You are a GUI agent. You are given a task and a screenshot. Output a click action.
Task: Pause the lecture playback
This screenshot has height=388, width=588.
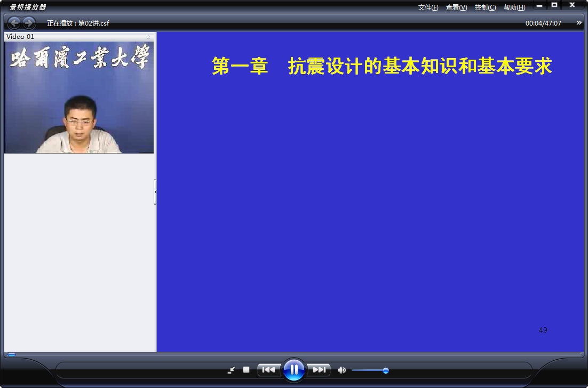pos(294,370)
